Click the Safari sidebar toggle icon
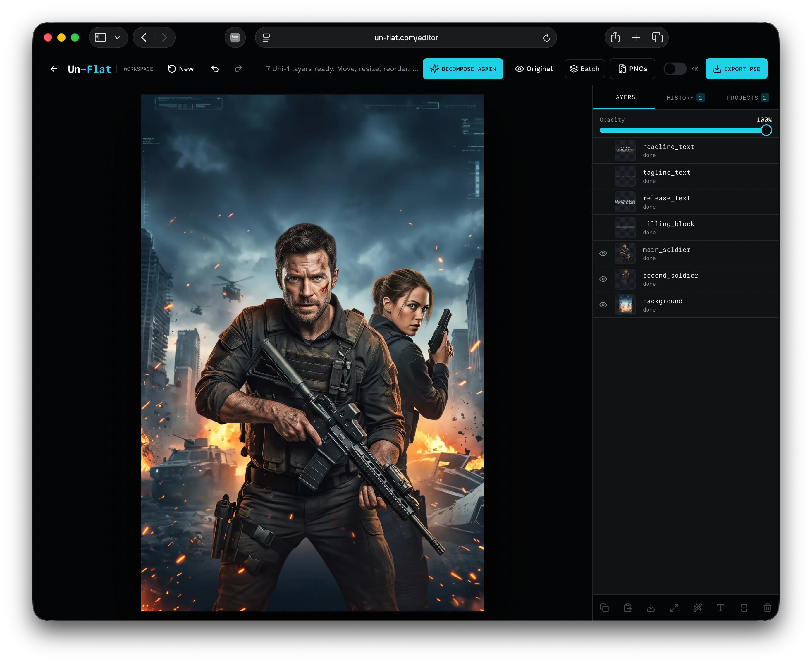Image resolution: width=812 pixels, height=664 pixels. [100, 37]
